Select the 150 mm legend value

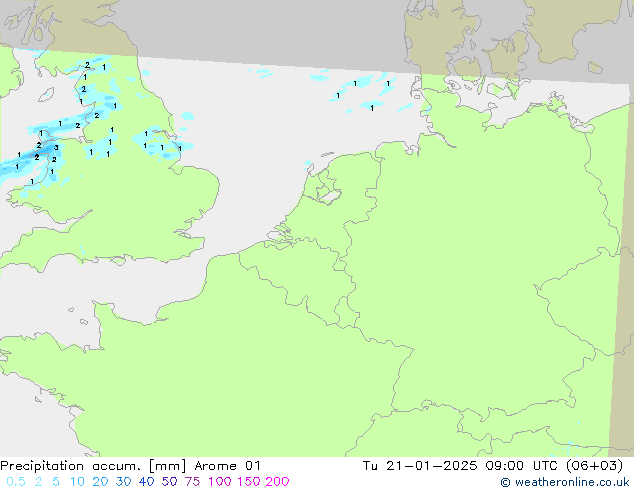tap(248, 482)
